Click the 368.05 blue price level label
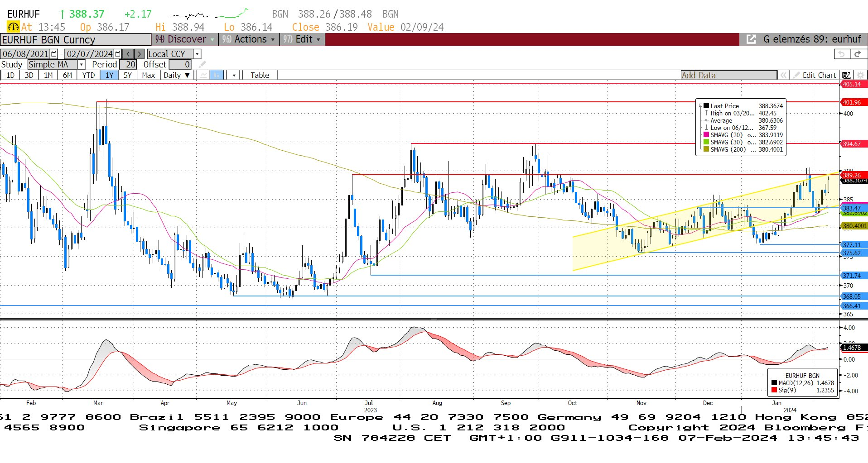868x463 pixels. (x=854, y=296)
